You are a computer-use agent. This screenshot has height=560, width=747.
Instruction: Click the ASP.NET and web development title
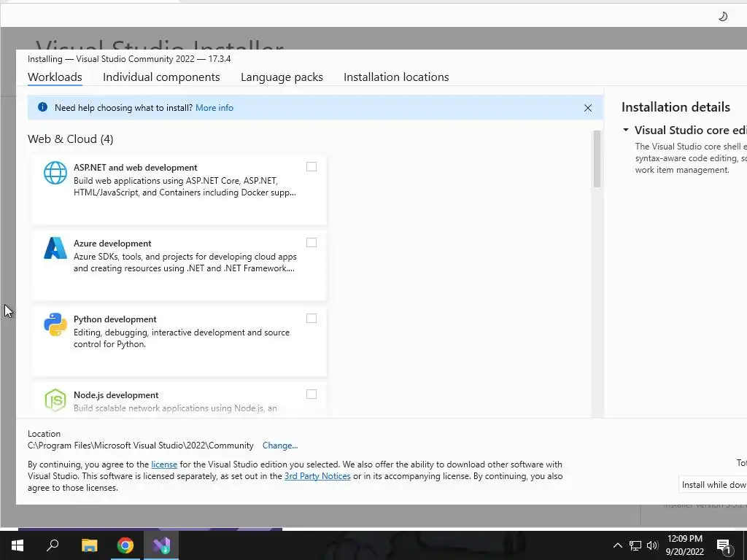tap(135, 168)
